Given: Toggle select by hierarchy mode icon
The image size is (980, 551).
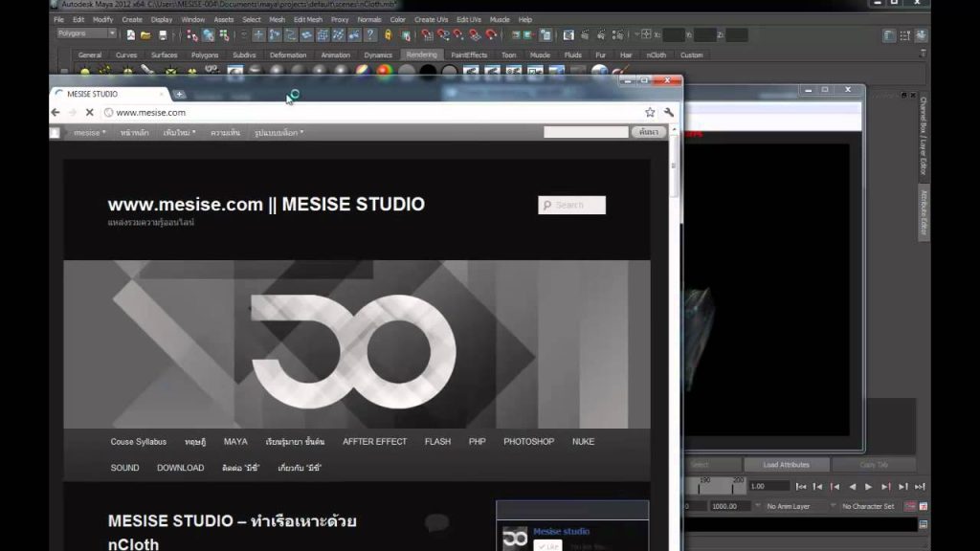Looking at the screenshot, I should click(191, 35).
